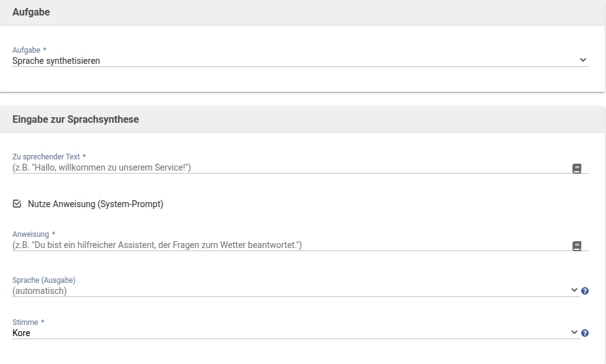Viewport: 606px width, 364px height.
Task: Click the 'Anweisung *' field label
Action: tap(33, 234)
